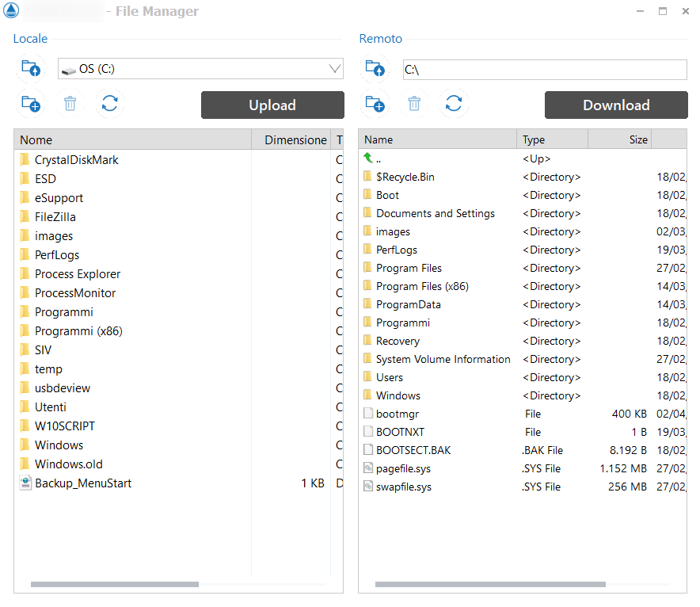Go up one folder in Remoto pane
The height and width of the screenshot is (607, 700).
tap(375, 68)
